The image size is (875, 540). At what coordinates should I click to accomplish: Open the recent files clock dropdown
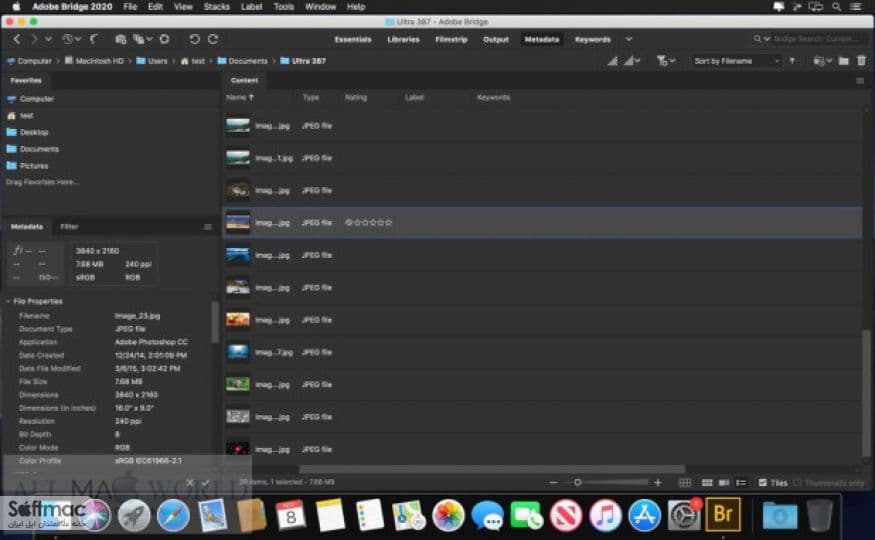(71, 39)
